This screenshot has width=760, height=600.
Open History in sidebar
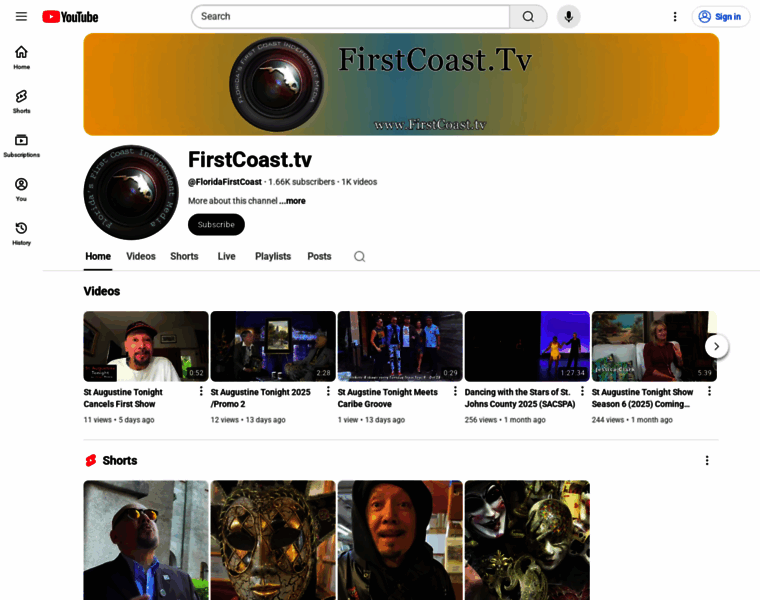(21, 234)
